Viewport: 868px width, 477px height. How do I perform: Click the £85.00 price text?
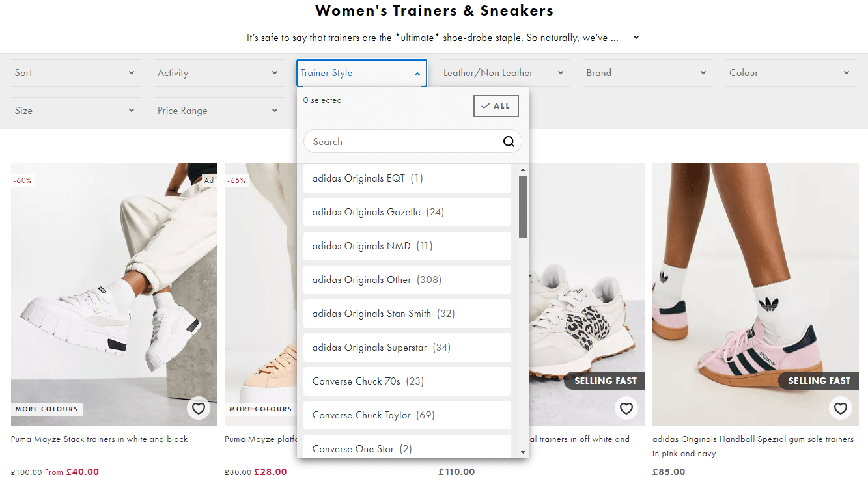[x=669, y=472]
